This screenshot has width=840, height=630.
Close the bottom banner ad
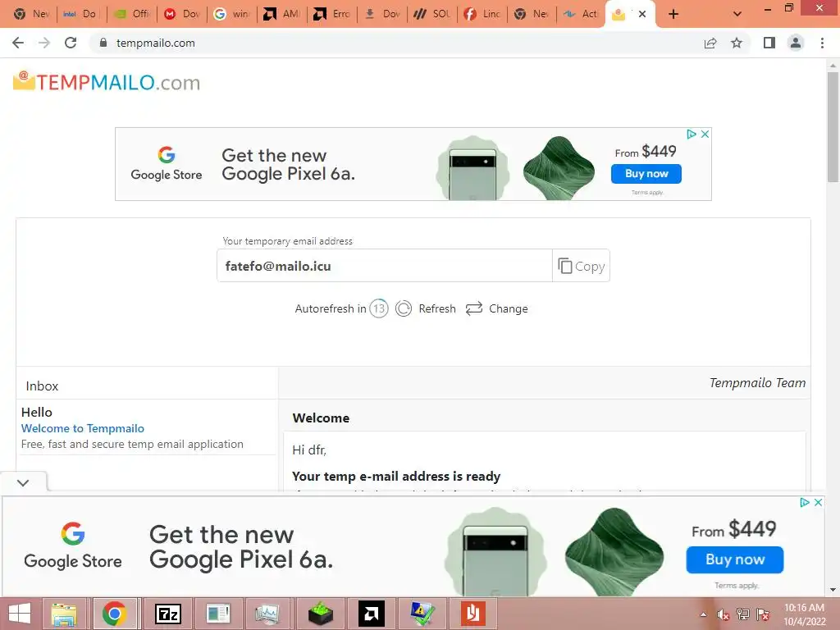point(818,503)
